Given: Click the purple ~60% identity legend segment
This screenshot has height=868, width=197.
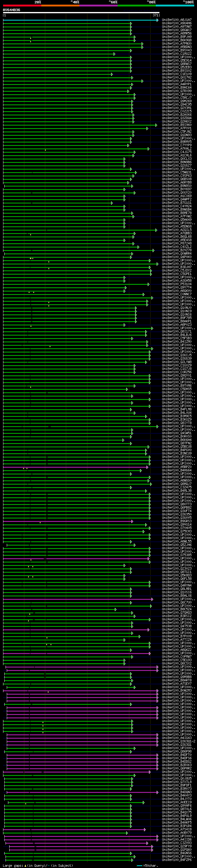Looking at the screenshot, I should (x=98, y=6).
